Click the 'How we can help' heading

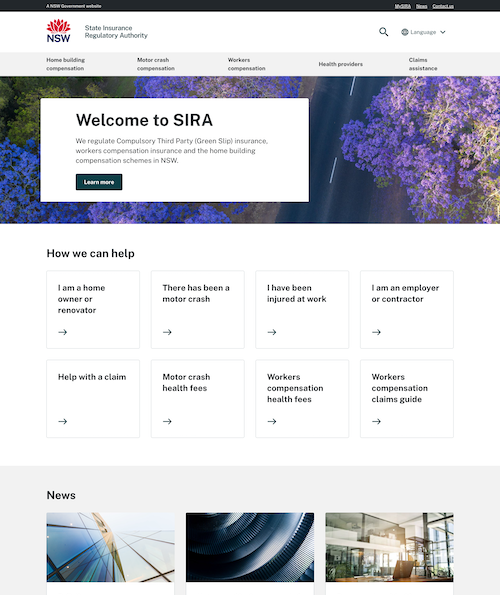[91, 253]
